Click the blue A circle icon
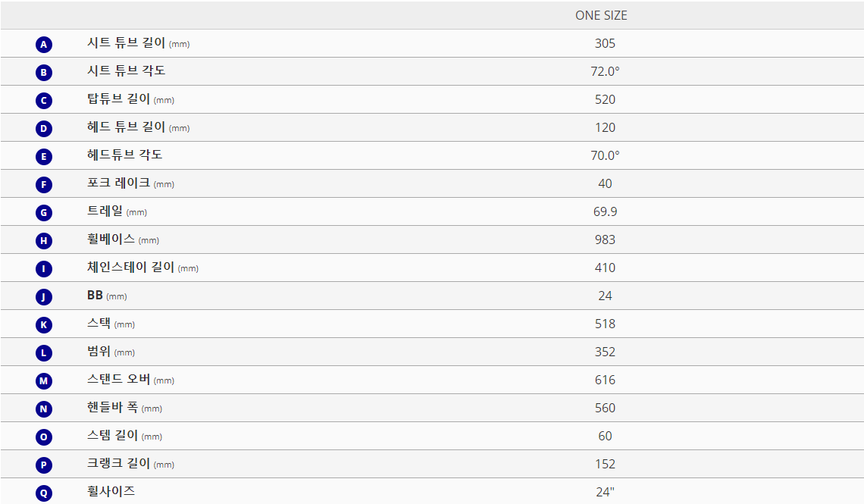 point(44,45)
